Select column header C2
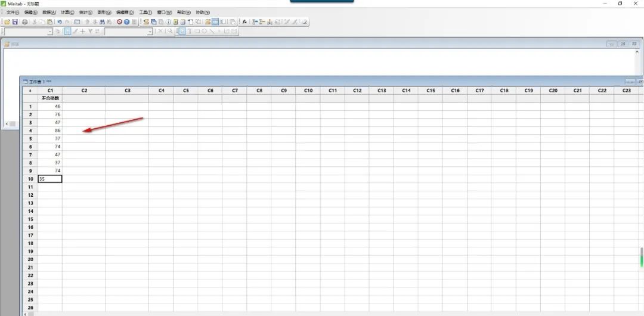Screen dimensions: 644x316 click(x=84, y=91)
